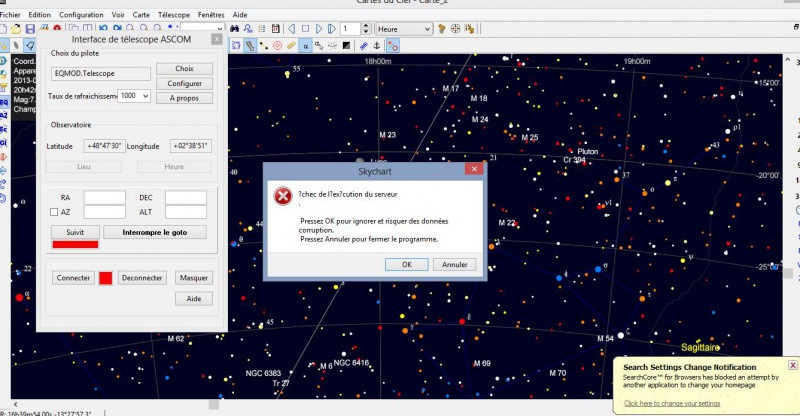Step time backward with the left triangle
The width and height of the screenshot is (800, 416).
coord(291,29)
